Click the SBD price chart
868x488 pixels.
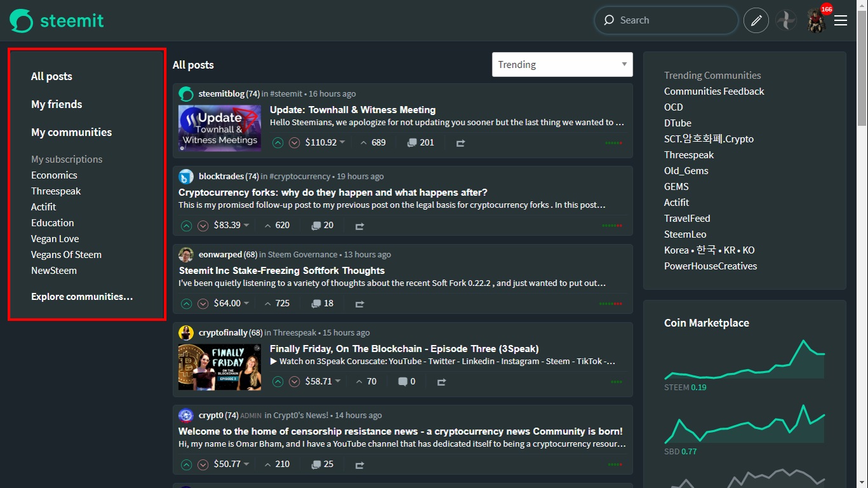coord(745,424)
